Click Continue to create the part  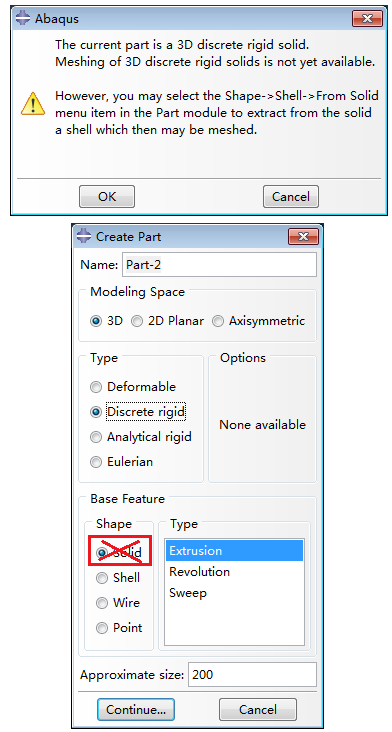pos(136,710)
